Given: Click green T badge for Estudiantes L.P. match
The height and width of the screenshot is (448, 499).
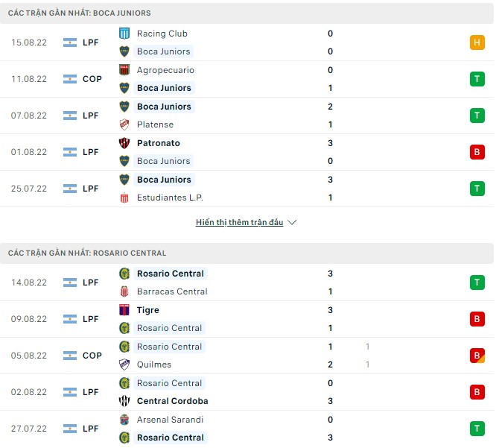Looking at the screenshot, I should click(477, 189).
